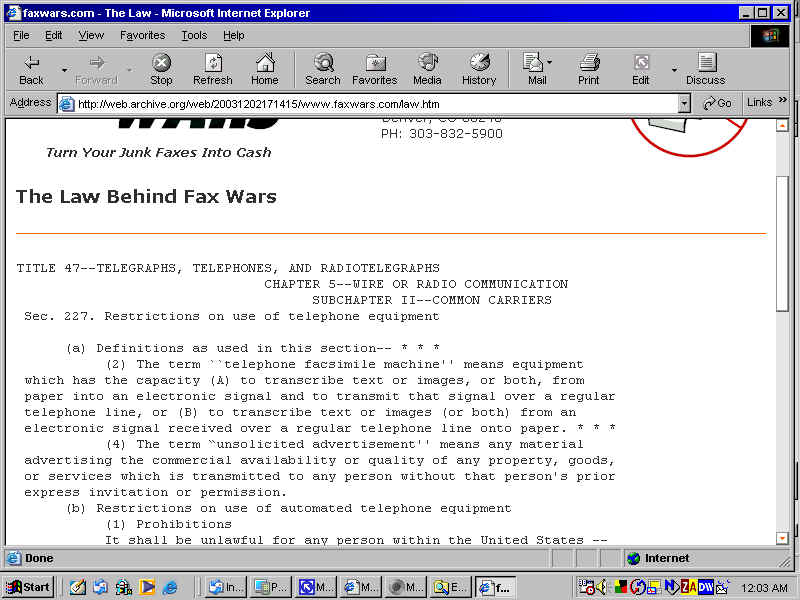
Task: Expand the Mail button dropdown arrow
Action: pos(550,62)
